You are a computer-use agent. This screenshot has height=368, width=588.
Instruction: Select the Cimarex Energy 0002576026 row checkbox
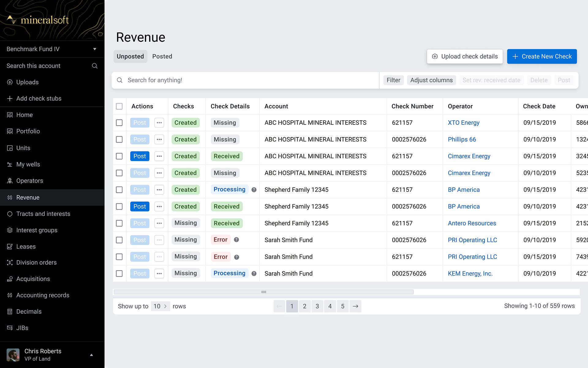click(119, 173)
